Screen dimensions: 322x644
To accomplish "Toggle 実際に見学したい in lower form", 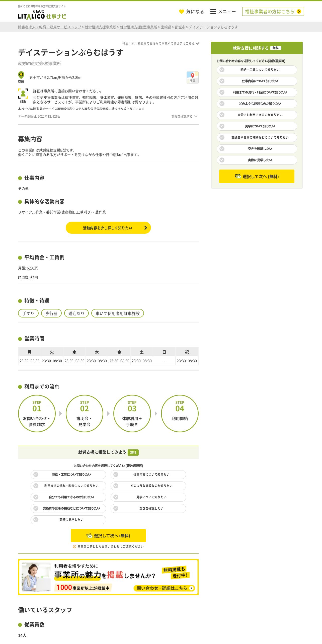I will 68,520.
